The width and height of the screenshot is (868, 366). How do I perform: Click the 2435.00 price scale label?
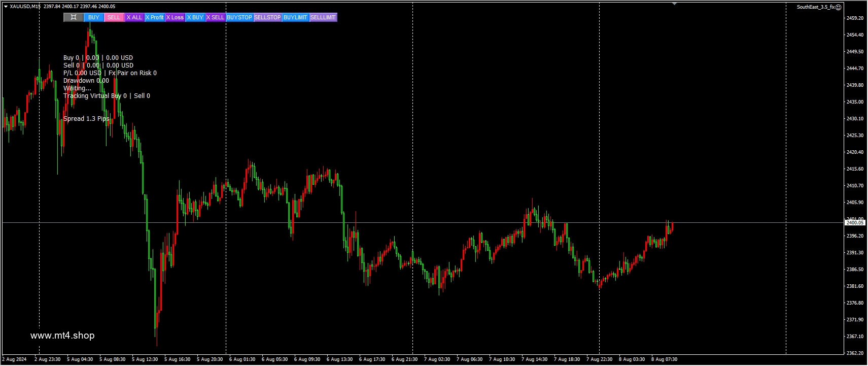click(855, 102)
